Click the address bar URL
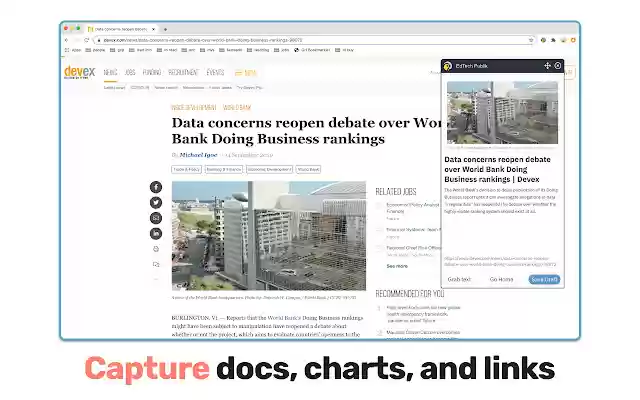Image resolution: width=640 pixels, height=400 pixels. [202, 40]
